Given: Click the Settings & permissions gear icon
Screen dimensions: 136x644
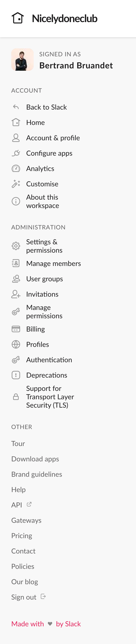Looking at the screenshot, I should click(x=16, y=246).
